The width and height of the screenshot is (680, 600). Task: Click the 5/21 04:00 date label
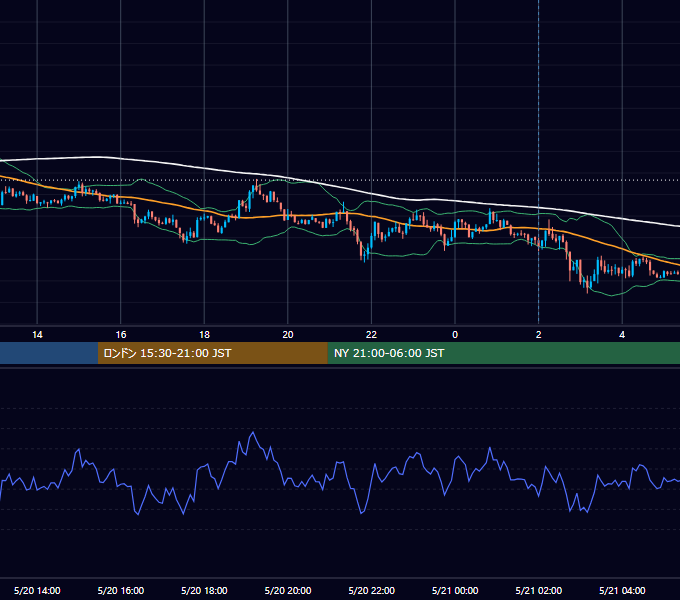[x=622, y=590]
